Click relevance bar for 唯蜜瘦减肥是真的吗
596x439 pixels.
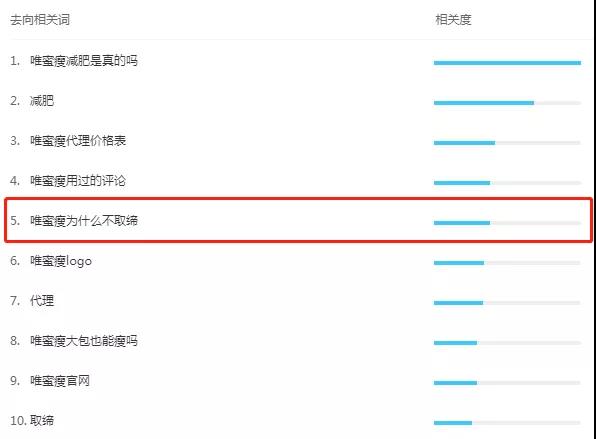(507, 63)
